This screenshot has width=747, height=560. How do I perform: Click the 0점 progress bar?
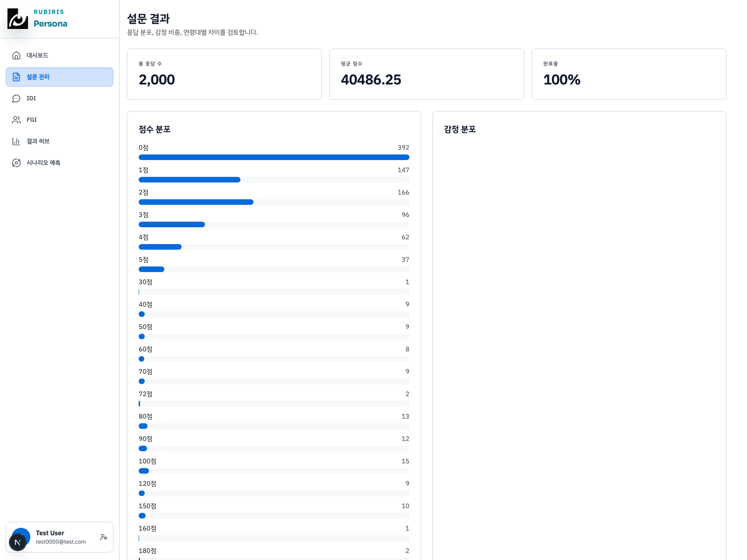click(274, 157)
